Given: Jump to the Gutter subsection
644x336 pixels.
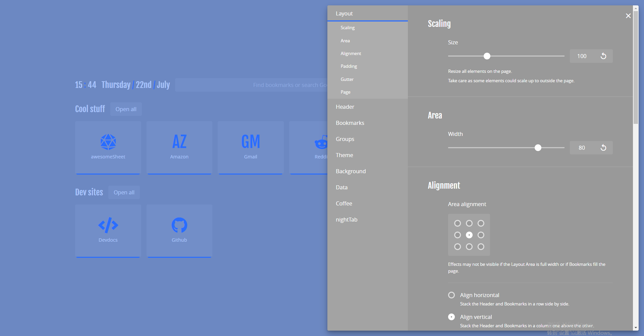Looking at the screenshot, I should [368, 79].
